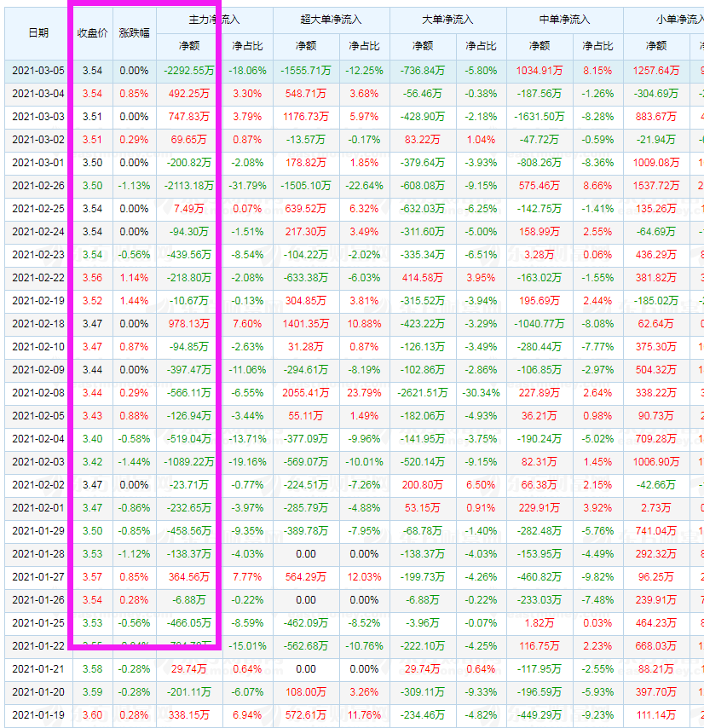Select the date 2021-01-25
The image size is (704, 728).
[x=38, y=623]
